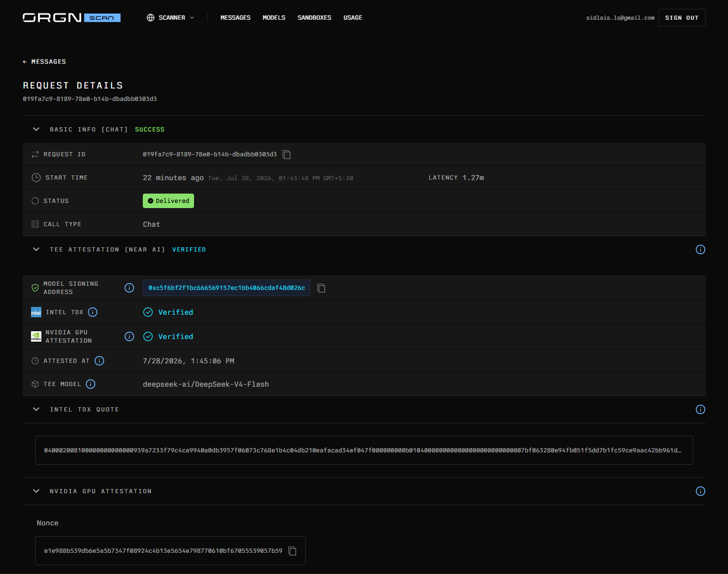Click the Intel TDX quote hex box
This screenshot has height=574, width=728.
click(x=364, y=450)
